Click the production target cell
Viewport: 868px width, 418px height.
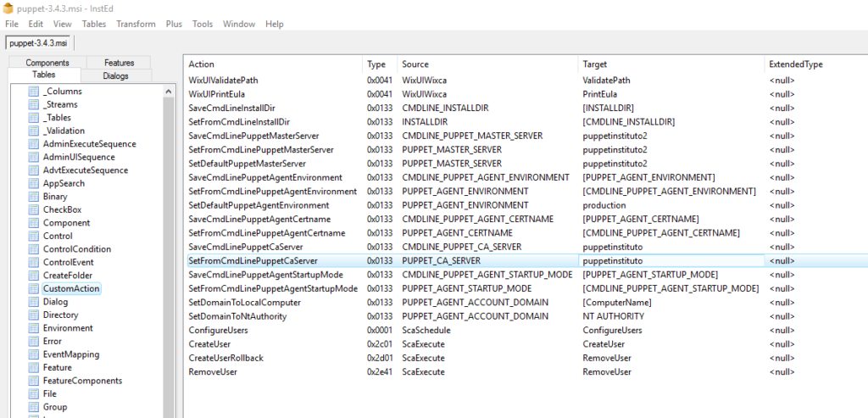tap(604, 205)
